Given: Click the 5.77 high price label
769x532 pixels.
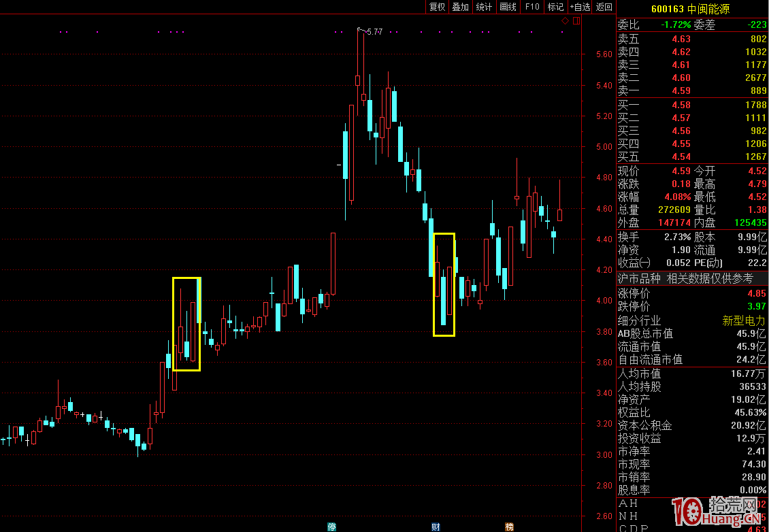Looking at the screenshot, I should [374, 32].
